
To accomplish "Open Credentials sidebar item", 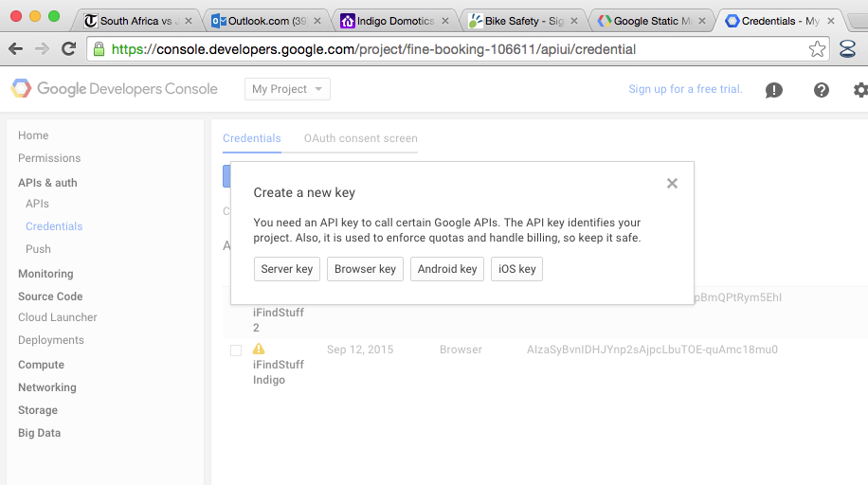I will pos(54,226).
